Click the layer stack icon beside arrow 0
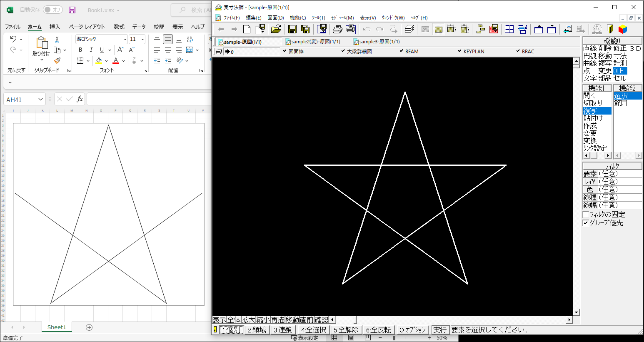The image size is (644, 342). pyautogui.click(x=219, y=52)
